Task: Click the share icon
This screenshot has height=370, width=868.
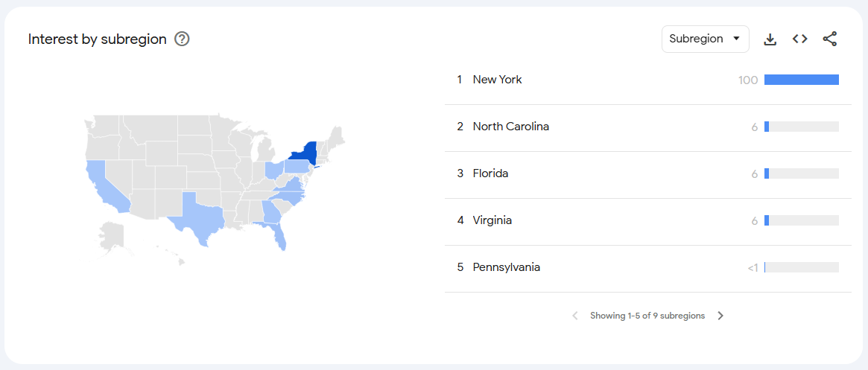Action: click(x=830, y=39)
